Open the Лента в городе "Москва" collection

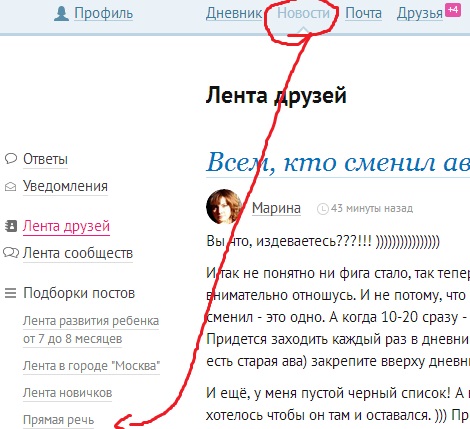[x=91, y=366]
